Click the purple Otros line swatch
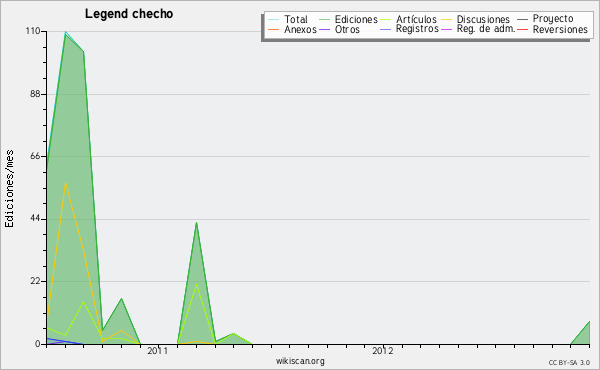 [324, 29]
